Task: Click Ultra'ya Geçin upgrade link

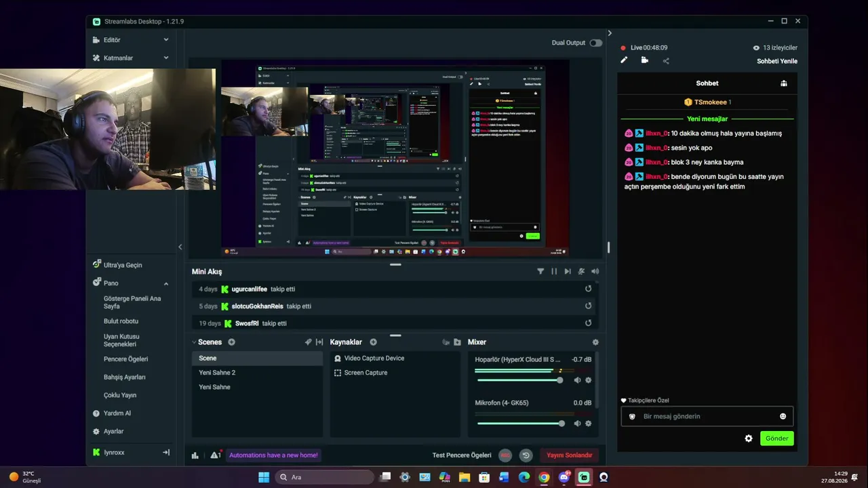Action: [x=123, y=265]
